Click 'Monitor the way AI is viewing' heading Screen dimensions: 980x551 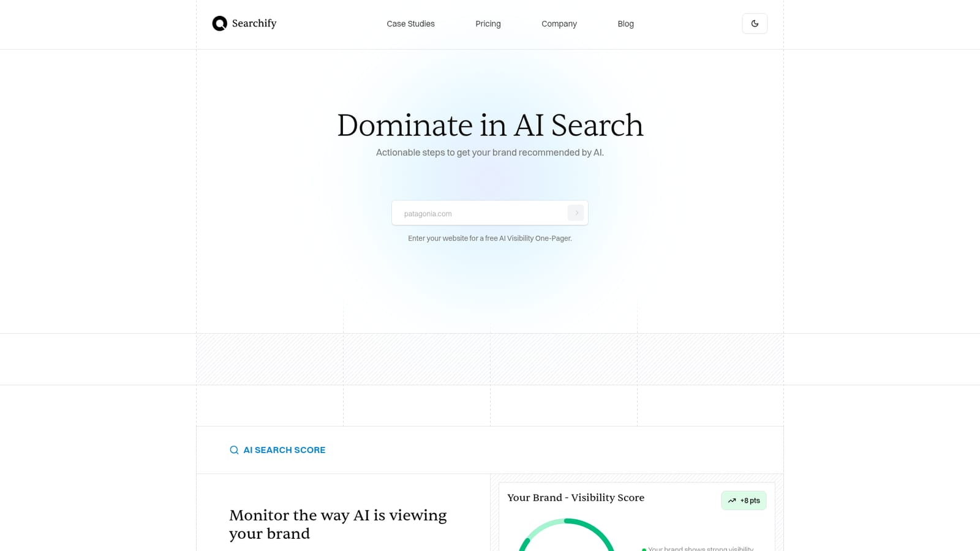point(338,524)
